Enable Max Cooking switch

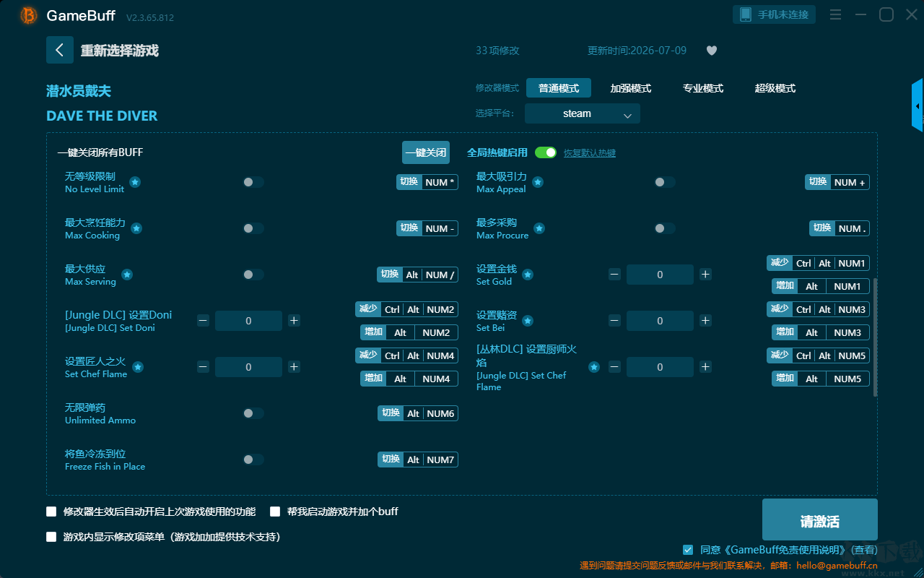253,228
